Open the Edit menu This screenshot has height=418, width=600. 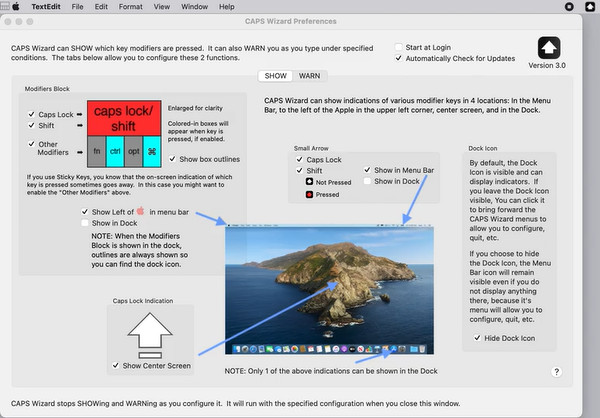point(101,7)
